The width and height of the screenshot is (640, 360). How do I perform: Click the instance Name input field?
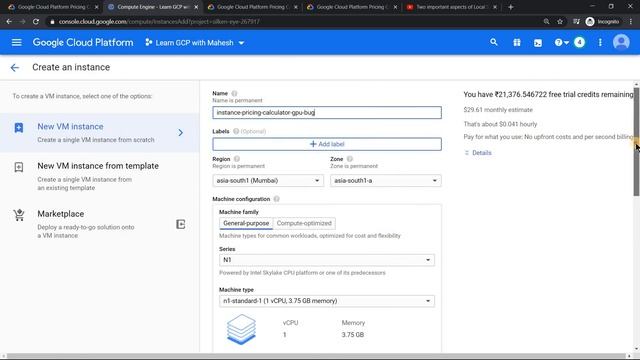[x=327, y=113]
